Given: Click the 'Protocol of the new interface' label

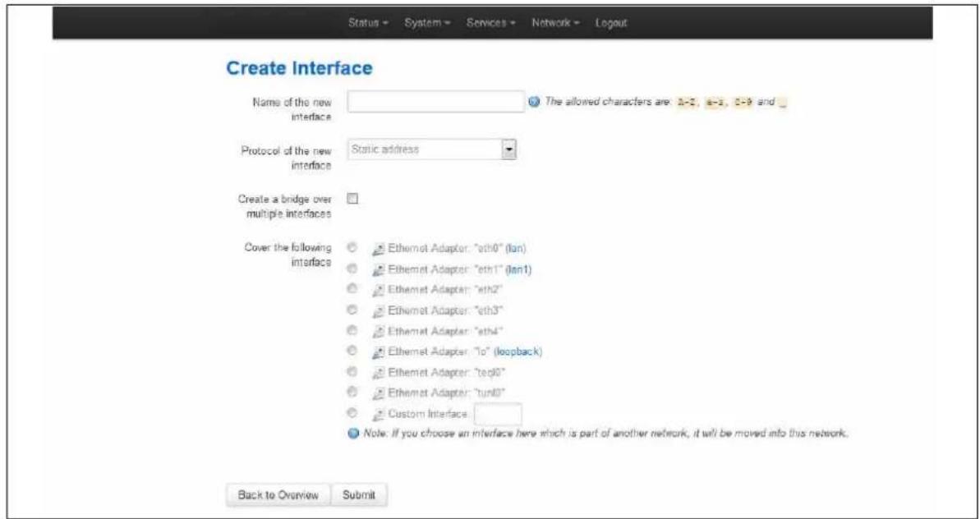Looking at the screenshot, I should (x=286, y=158).
